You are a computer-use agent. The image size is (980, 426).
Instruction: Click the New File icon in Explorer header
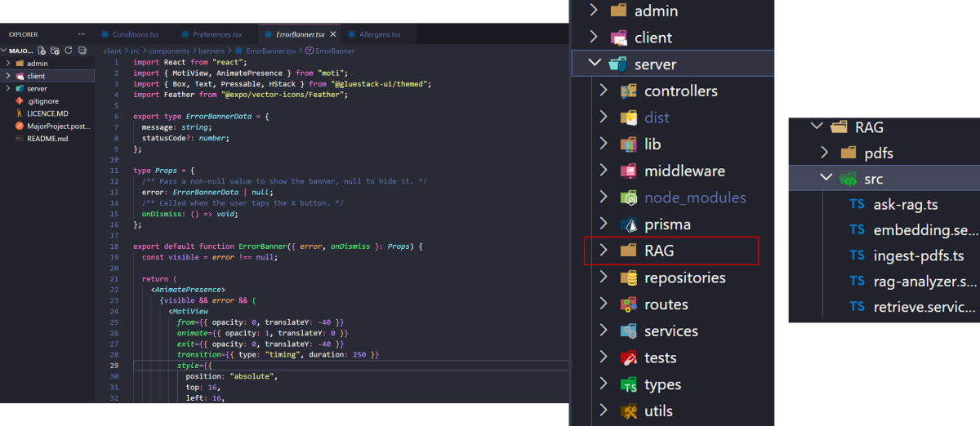(42, 50)
